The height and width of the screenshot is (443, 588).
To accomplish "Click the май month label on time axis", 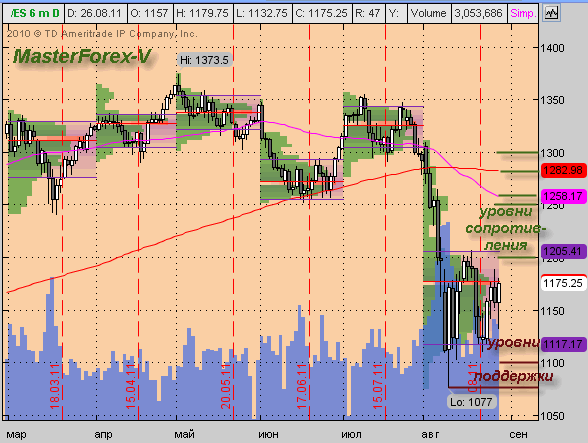I will (184, 434).
